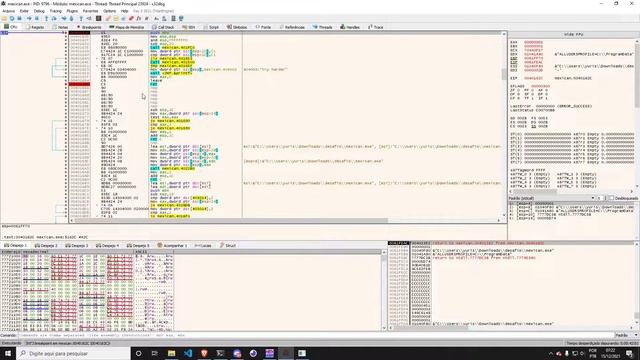This screenshot has height=360, width=640.
Task: Open the Opções menu
Action: coord(109,11)
